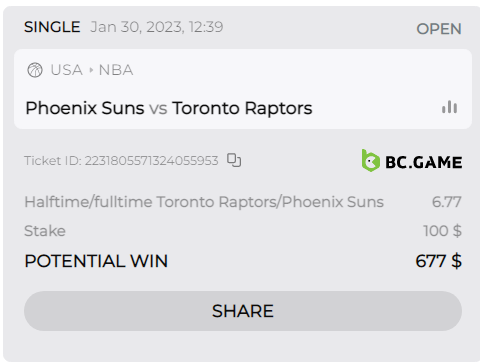Share this bet slip
This screenshot has height=363, width=480.
coord(243,311)
